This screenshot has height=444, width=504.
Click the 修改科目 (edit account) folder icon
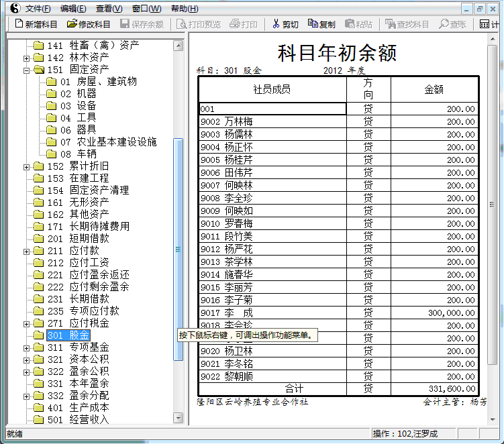pyautogui.click(x=72, y=24)
